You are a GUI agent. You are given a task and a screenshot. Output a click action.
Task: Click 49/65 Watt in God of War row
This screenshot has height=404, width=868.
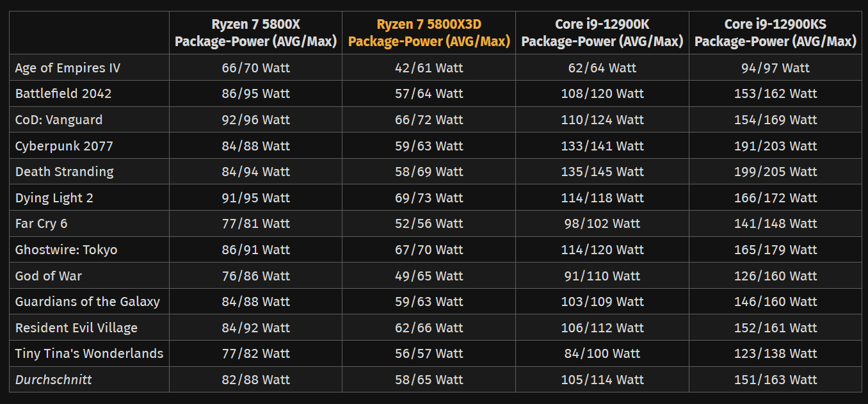coord(429,276)
